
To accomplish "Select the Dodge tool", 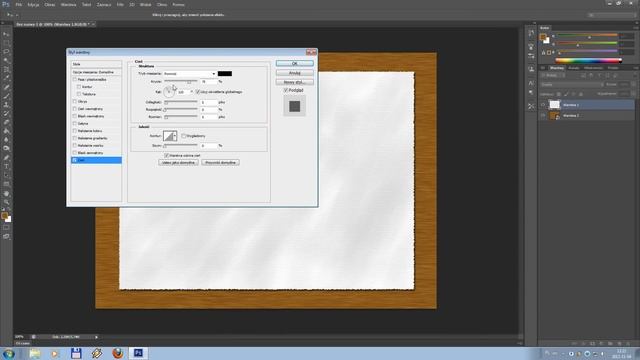I will pos(6,149).
